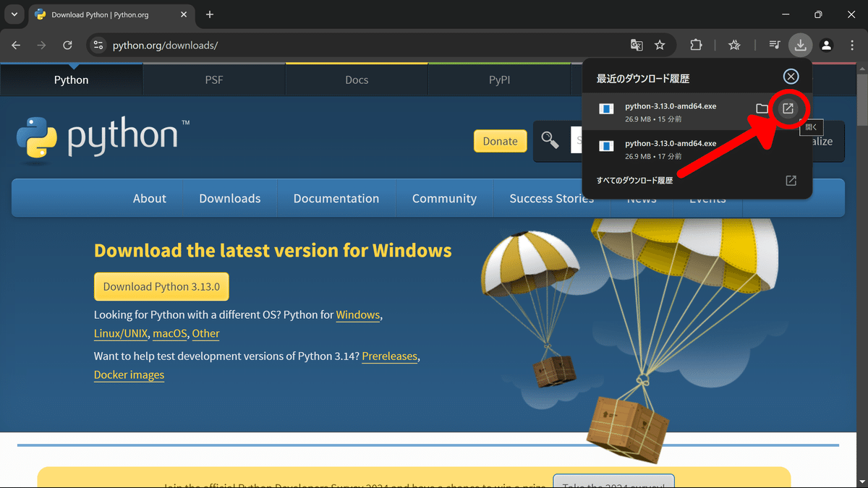
Task: Click file icon of the 17 分前 download
Action: [x=606, y=146]
